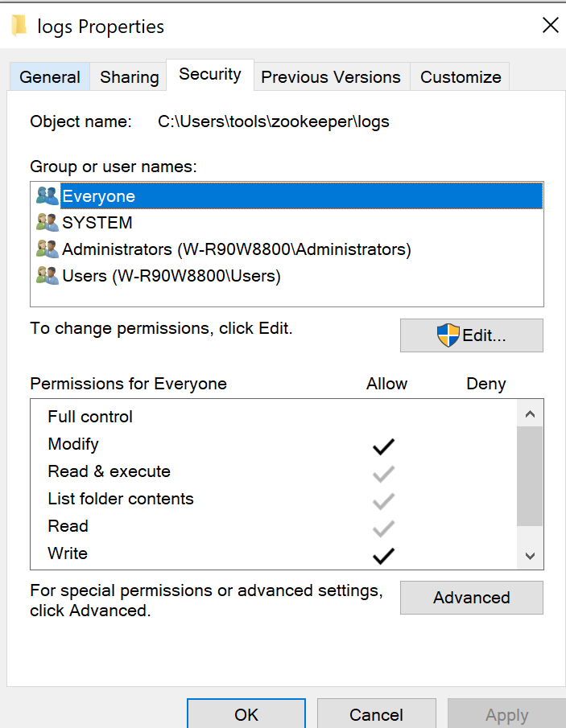Click the Edit button to change permissions

tap(471, 335)
